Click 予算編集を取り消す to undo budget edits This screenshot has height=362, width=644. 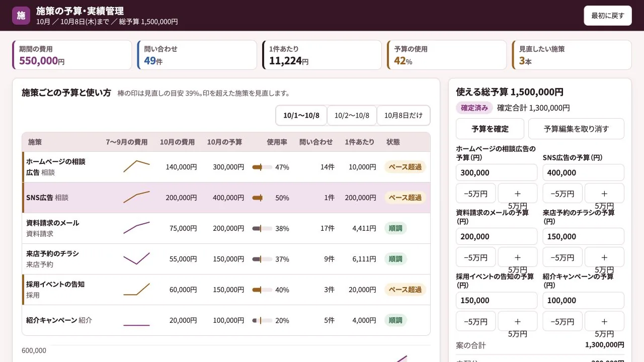coord(577,129)
